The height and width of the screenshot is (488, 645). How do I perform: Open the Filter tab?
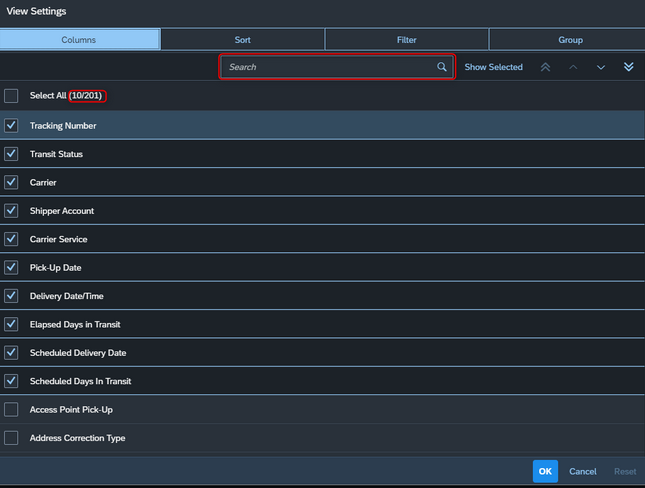406,40
